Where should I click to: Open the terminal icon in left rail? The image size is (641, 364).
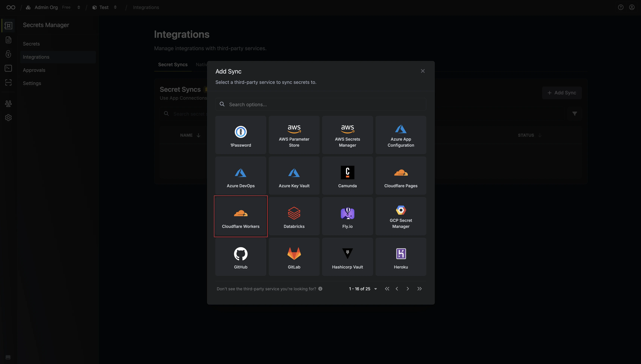8,68
